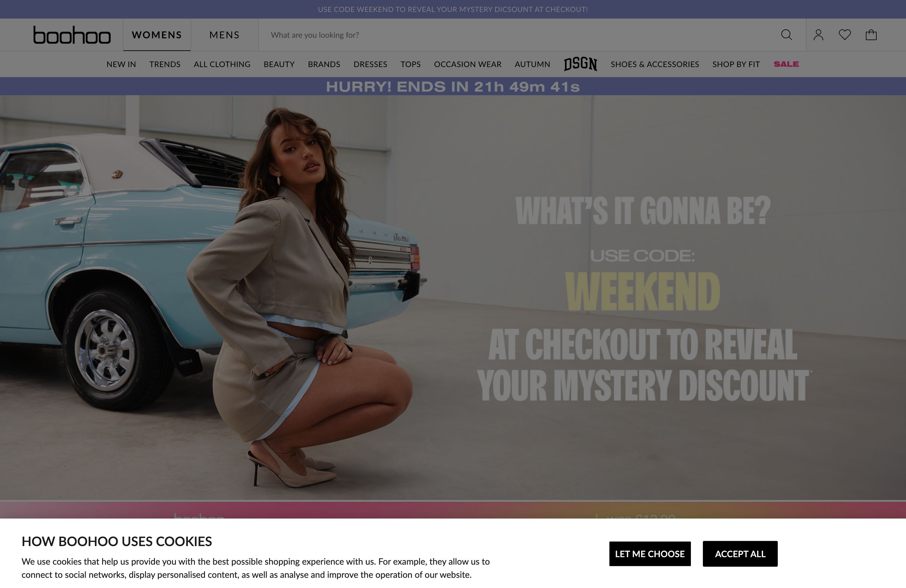The height and width of the screenshot is (588, 906).
Task: Open the BEAUTY menu
Action: pos(279,64)
